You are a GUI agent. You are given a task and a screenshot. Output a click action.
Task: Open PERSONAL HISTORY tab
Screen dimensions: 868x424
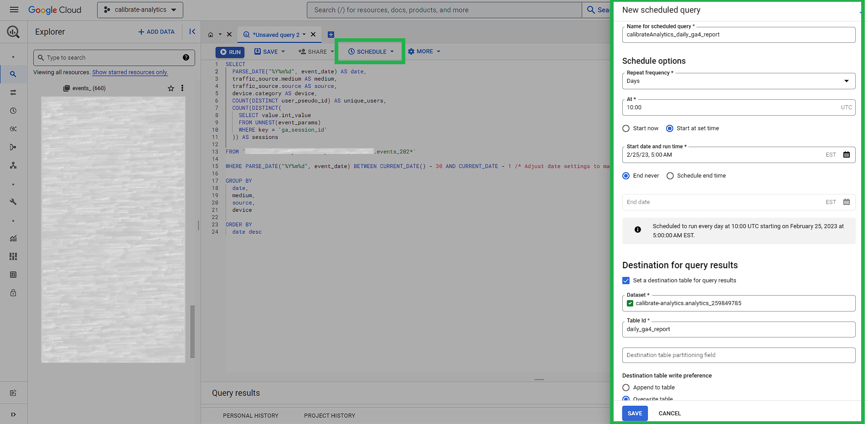click(x=251, y=415)
